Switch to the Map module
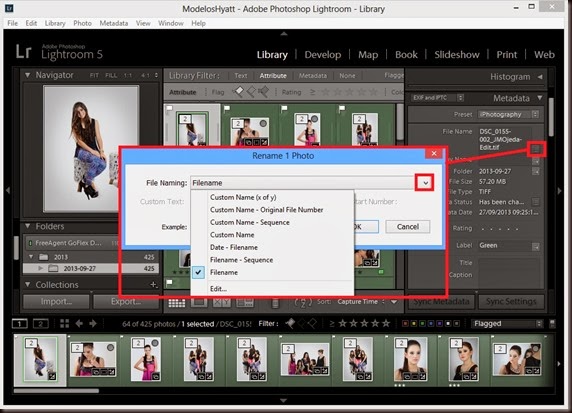This screenshot has height=413, width=572. point(368,55)
